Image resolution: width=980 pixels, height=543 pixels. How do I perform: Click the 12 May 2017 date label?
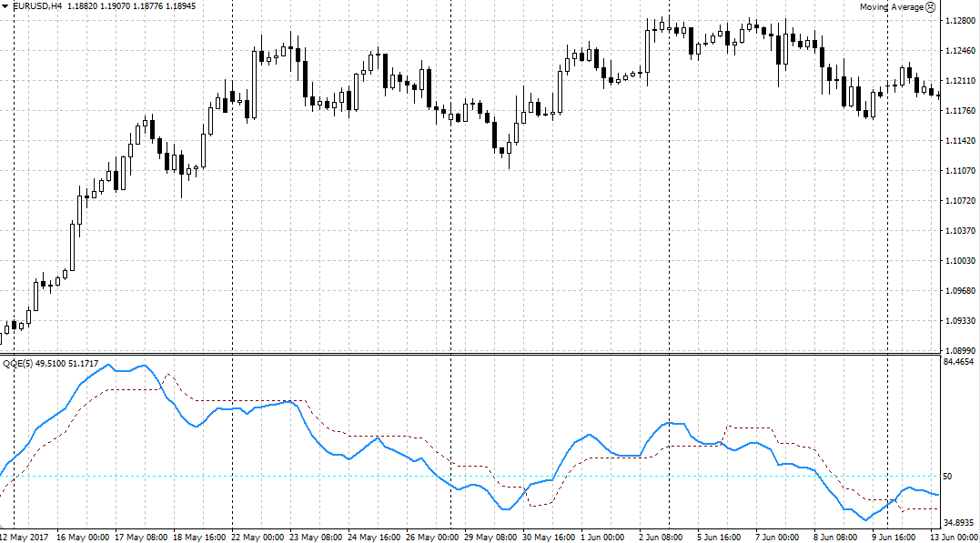click(26, 537)
